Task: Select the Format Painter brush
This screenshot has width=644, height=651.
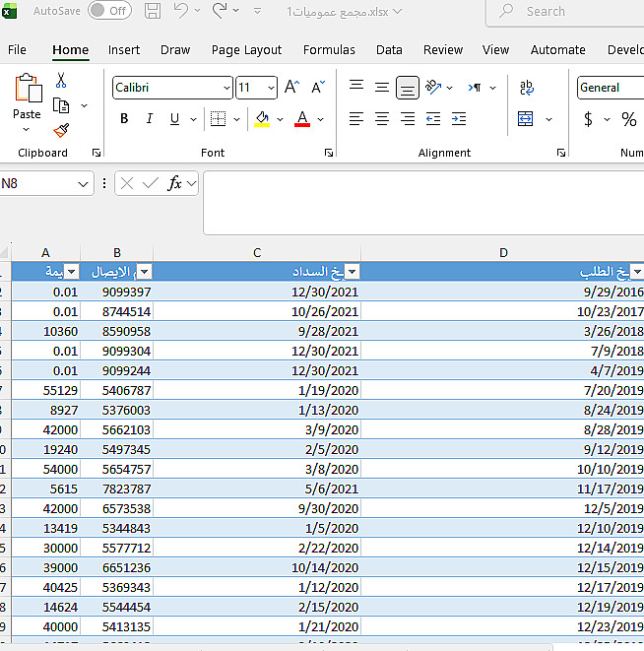Action: tap(61, 130)
